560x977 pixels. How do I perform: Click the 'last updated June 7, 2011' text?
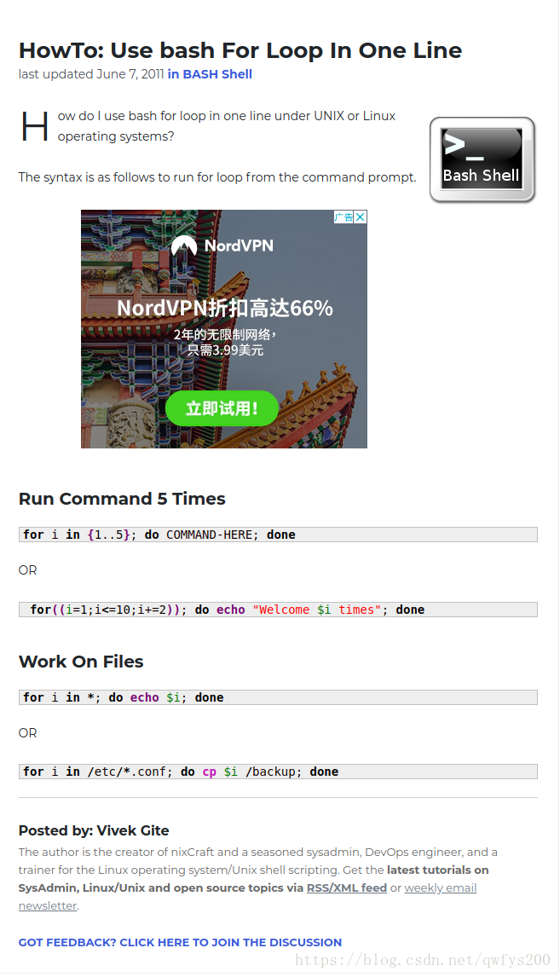coord(91,74)
